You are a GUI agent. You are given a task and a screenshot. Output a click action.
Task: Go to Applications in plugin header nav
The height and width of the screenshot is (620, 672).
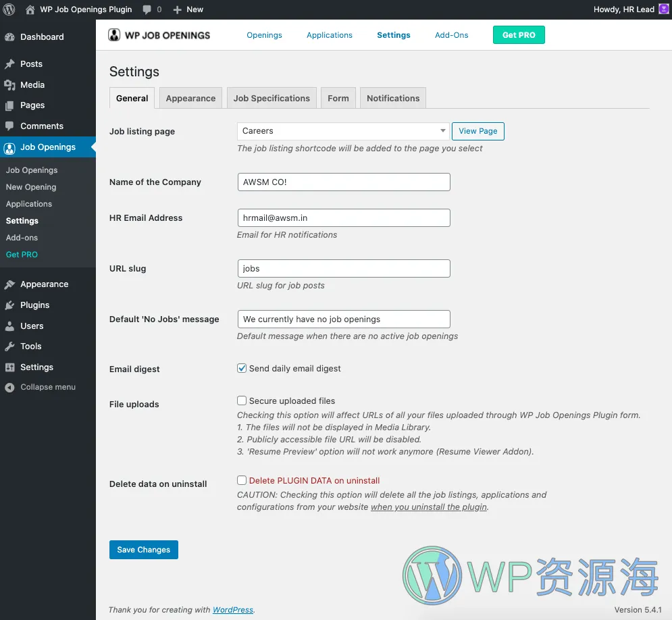(x=330, y=35)
